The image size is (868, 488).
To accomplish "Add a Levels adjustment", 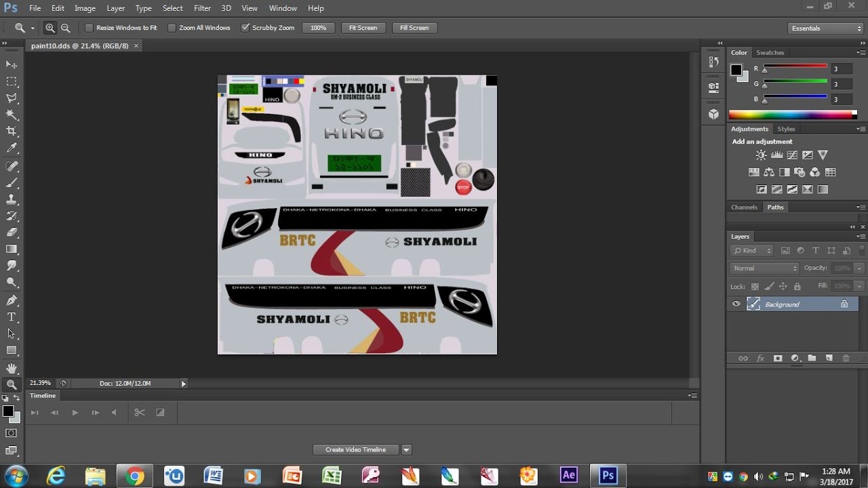I will point(777,155).
